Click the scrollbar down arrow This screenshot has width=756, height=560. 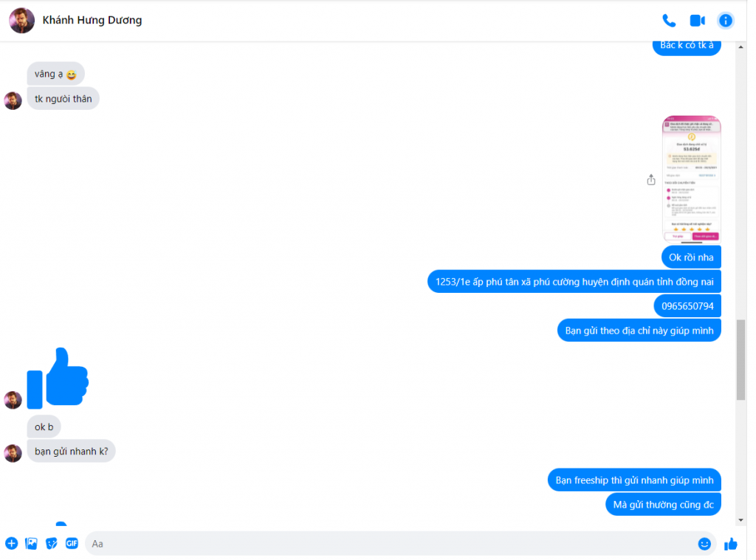740,520
